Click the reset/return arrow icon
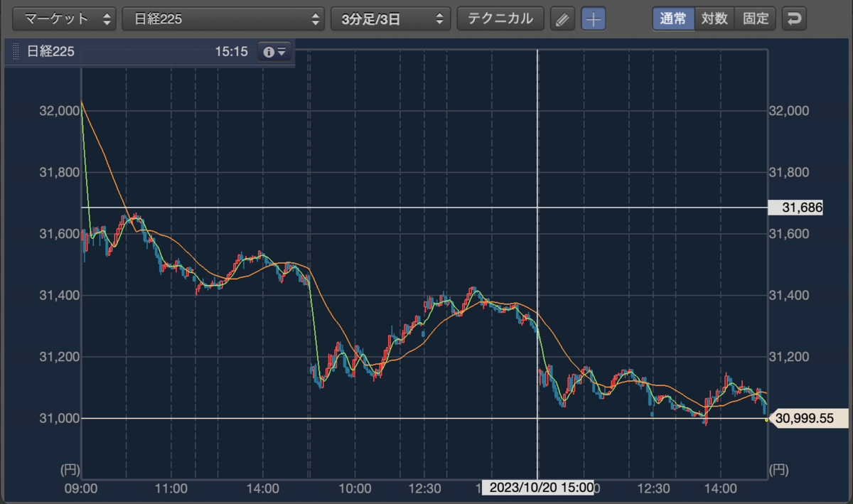This screenshot has width=853, height=504. [794, 19]
